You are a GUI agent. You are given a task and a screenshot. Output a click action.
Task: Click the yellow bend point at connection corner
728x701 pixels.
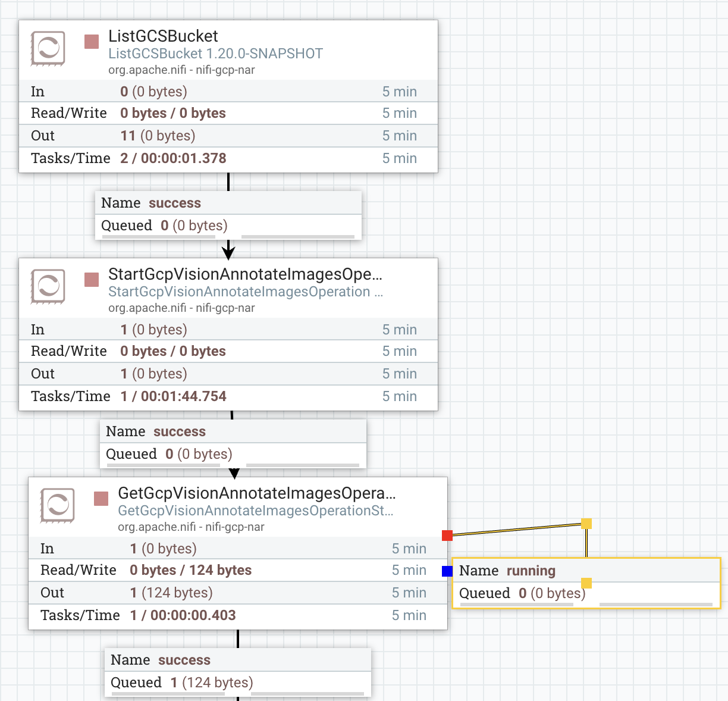pos(586,524)
